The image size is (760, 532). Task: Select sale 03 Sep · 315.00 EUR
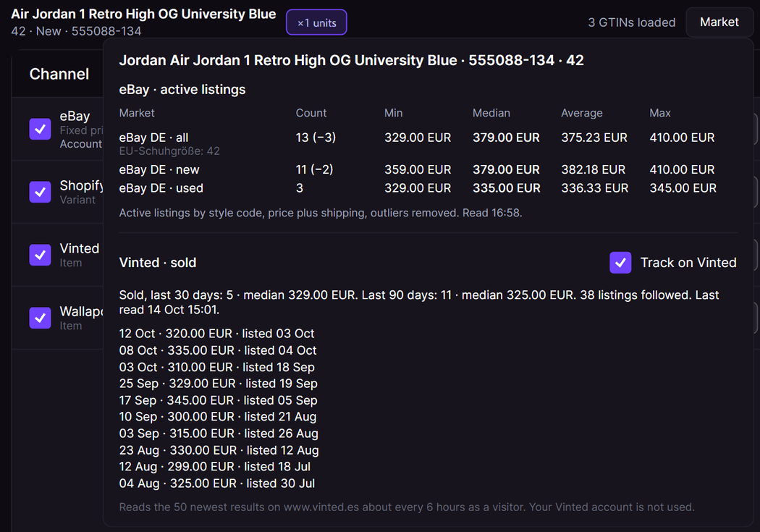tap(219, 434)
